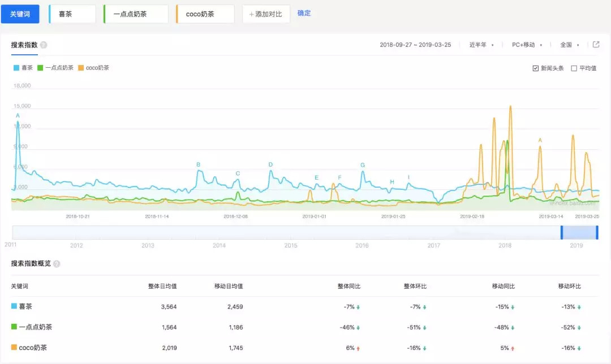Image resolution: width=611 pixels, height=364 pixels.
Task: Click the help icon beside 搜索指数概览
Action: tap(57, 263)
